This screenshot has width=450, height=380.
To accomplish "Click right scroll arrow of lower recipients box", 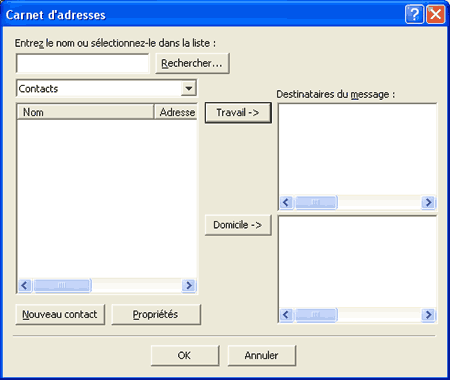I will click(x=428, y=315).
